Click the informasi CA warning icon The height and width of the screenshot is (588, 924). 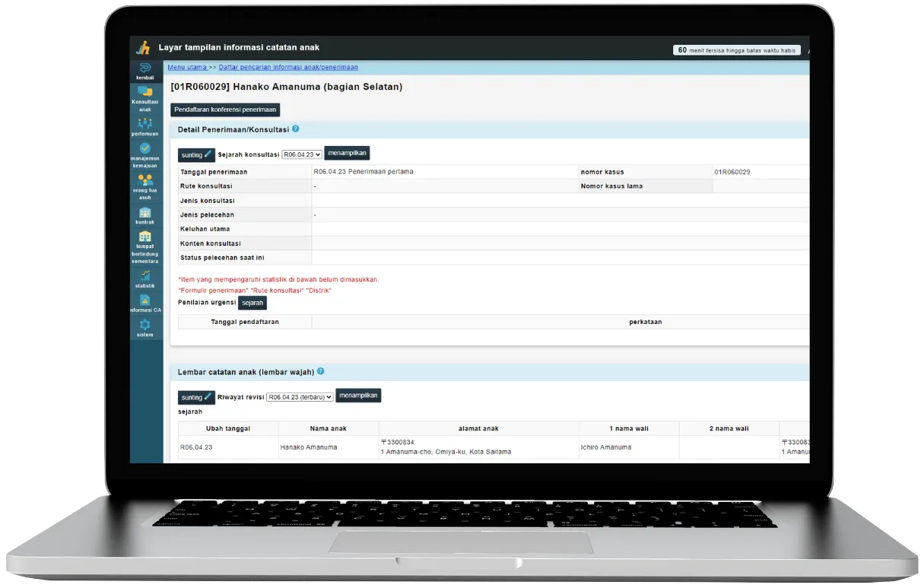point(144,301)
